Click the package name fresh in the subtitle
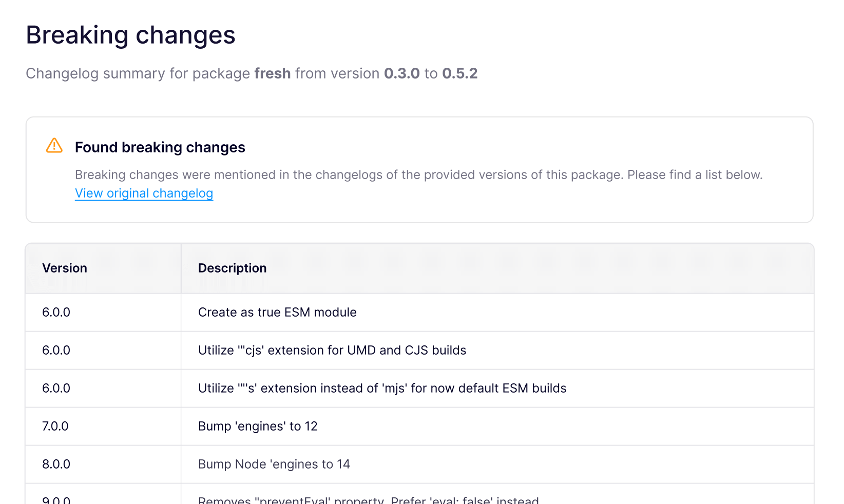Viewport: 844px width, 504px height. point(273,73)
